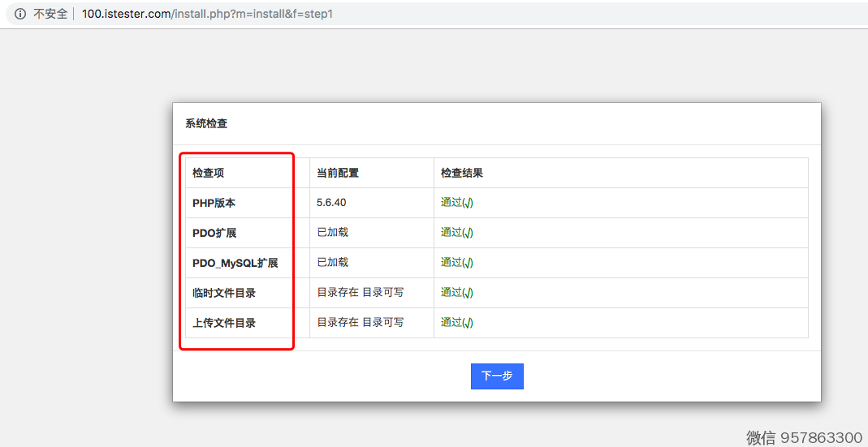The width and height of the screenshot is (868, 447).
Task: Click the PHP版本 row label
Action: [214, 203]
